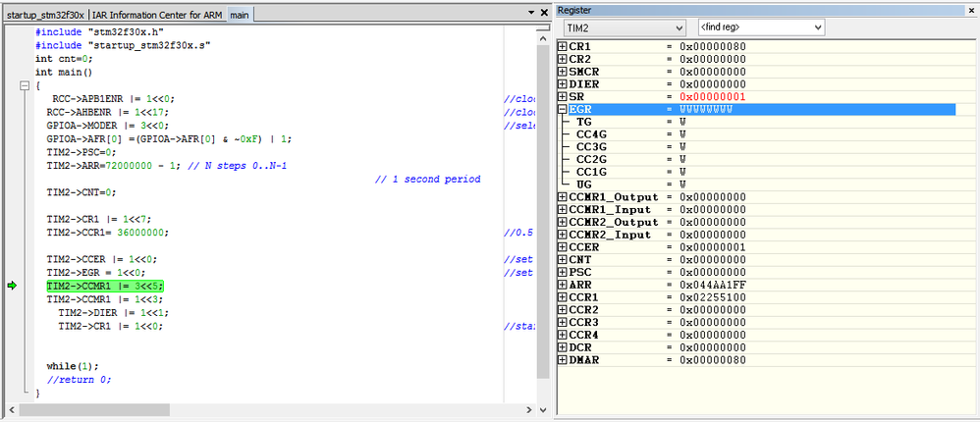
Task: Expand the CR2 register
Action: coord(563,59)
